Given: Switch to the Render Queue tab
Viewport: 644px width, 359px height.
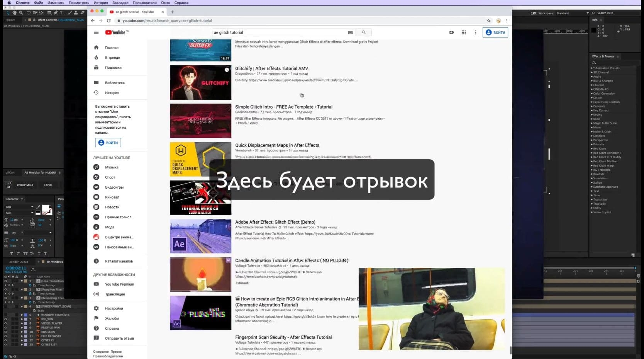Looking at the screenshot, I should click(19, 262).
